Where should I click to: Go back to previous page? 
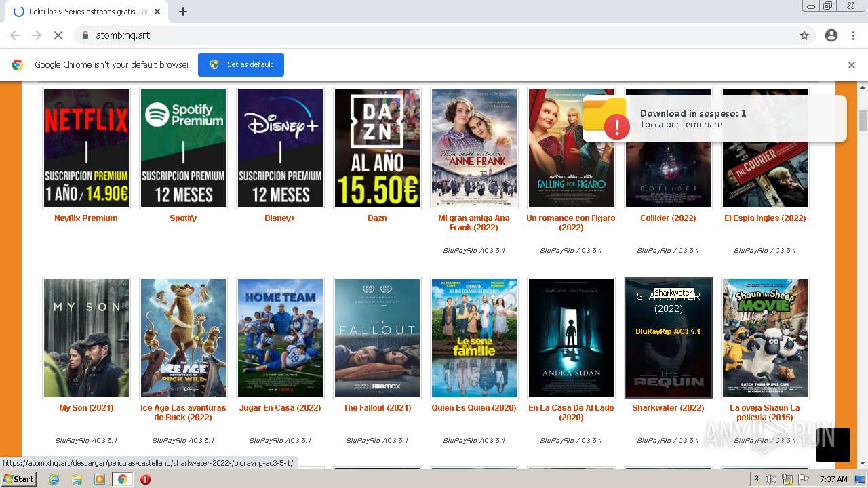[x=15, y=35]
